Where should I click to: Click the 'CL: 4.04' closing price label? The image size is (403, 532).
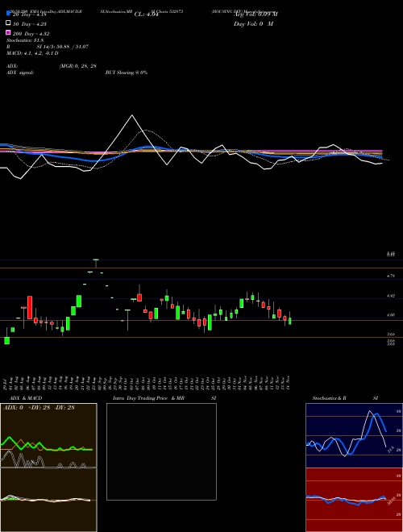click(146, 15)
